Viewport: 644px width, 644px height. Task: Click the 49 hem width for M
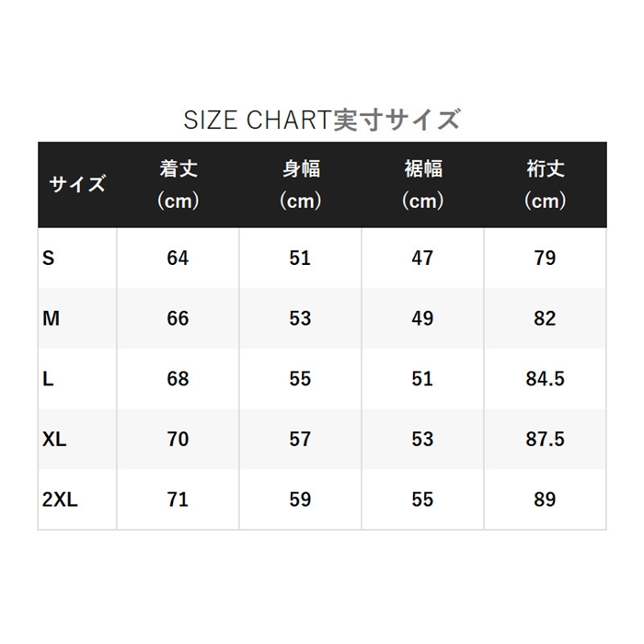(422, 318)
